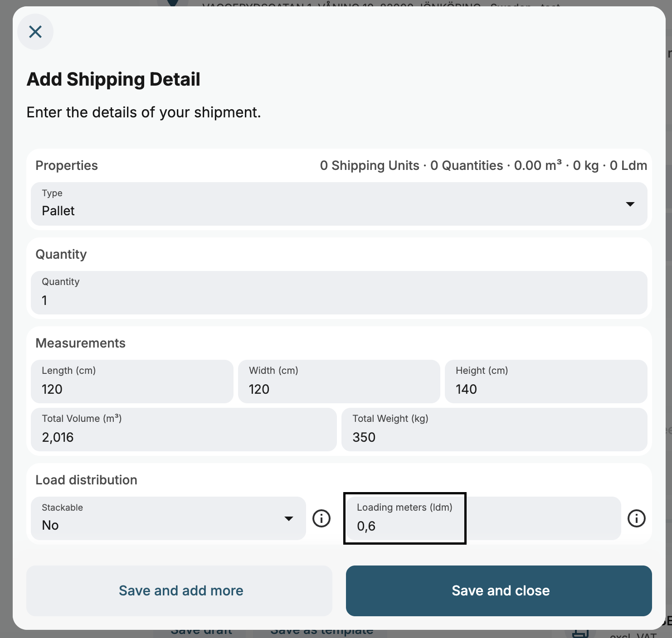Click the location pin icon at top
Viewport: 672px width, 638px height.
point(173,3)
